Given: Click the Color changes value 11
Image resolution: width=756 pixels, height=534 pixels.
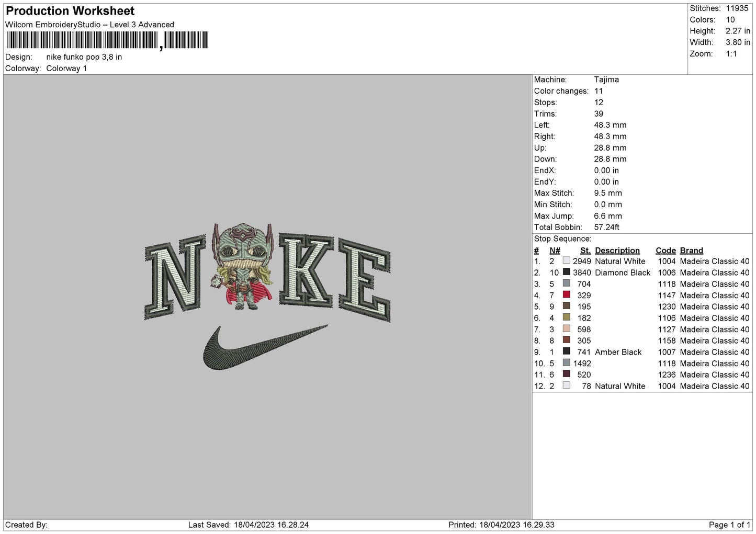Looking at the screenshot, I should tap(599, 91).
